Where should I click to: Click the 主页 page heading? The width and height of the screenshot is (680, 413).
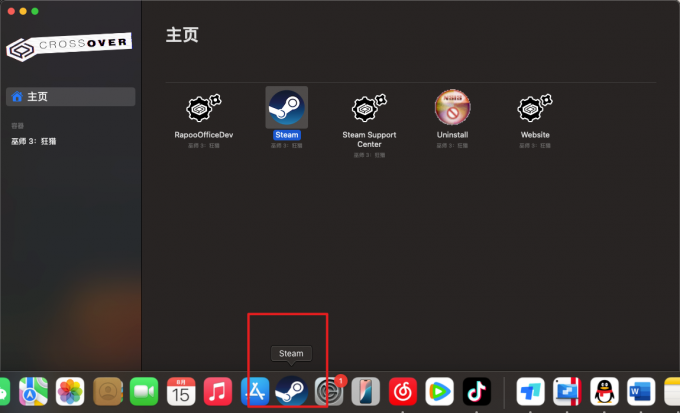click(182, 35)
